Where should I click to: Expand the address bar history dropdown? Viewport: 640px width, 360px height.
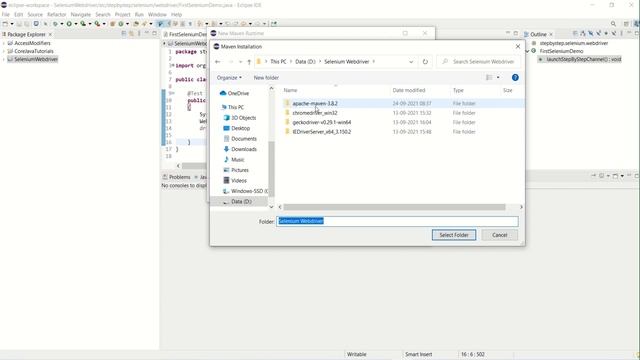click(411, 62)
